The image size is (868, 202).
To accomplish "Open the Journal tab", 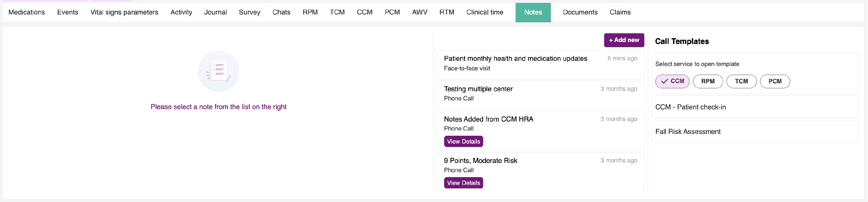I will (215, 12).
